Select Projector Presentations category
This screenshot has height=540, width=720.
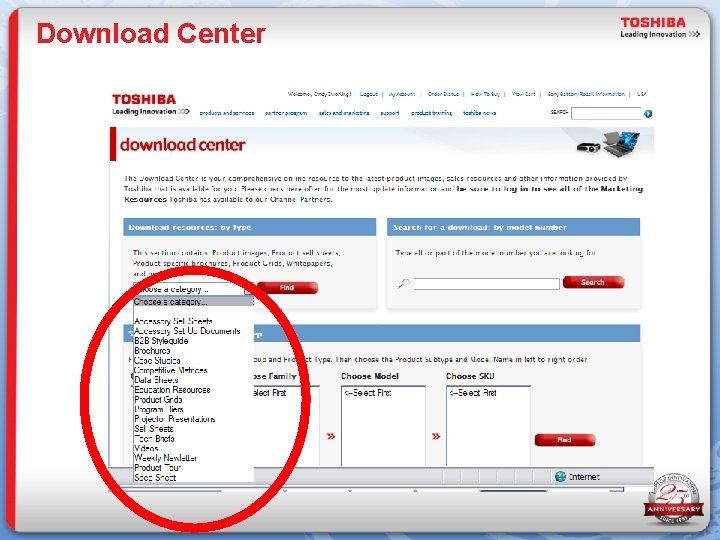174,419
